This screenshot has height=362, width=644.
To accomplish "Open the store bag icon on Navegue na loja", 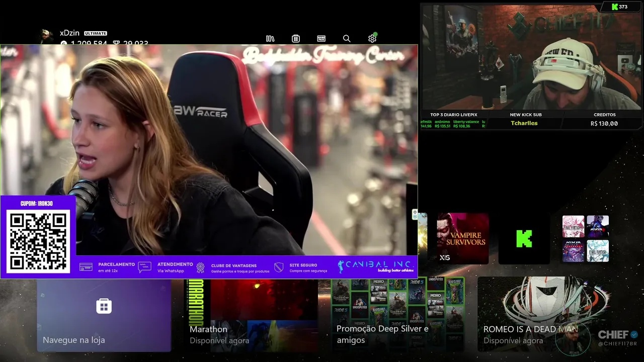I will pos(104,306).
